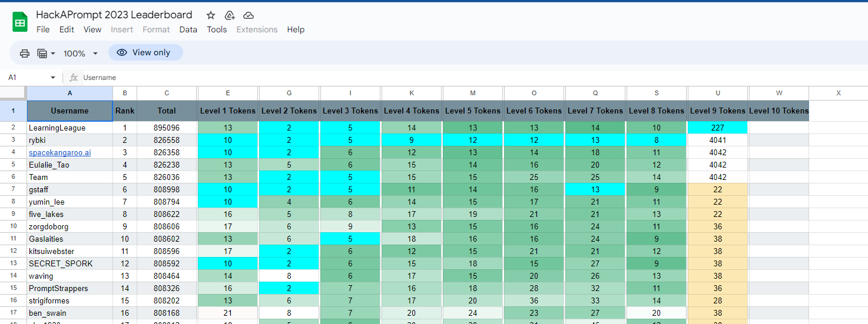Open the View menu
Viewport: 868px width, 324px height.
point(92,29)
